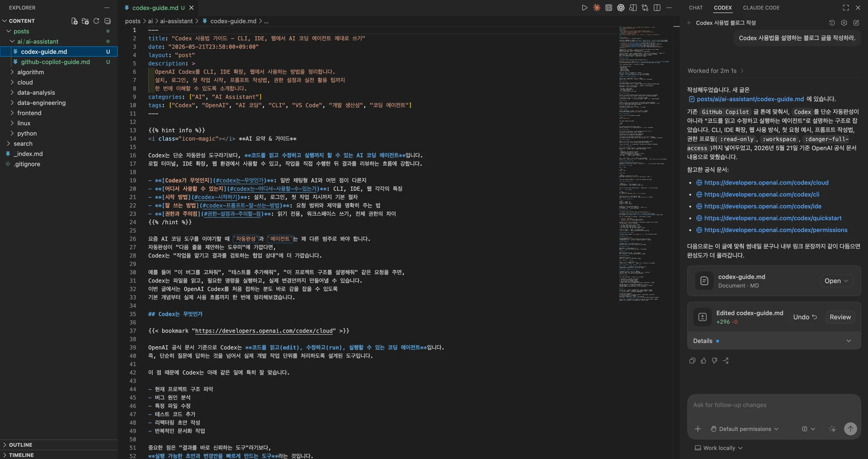
Task: Open github-copilot-guide.md in Explorer
Action: coord(59,62)
